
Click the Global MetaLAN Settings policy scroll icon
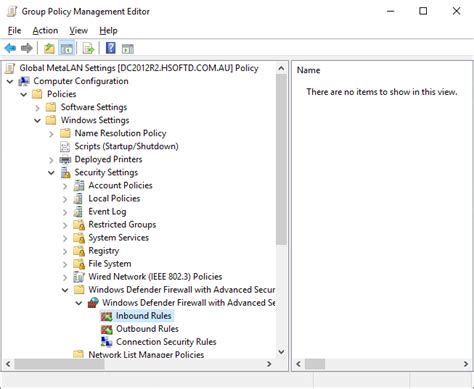10,68
